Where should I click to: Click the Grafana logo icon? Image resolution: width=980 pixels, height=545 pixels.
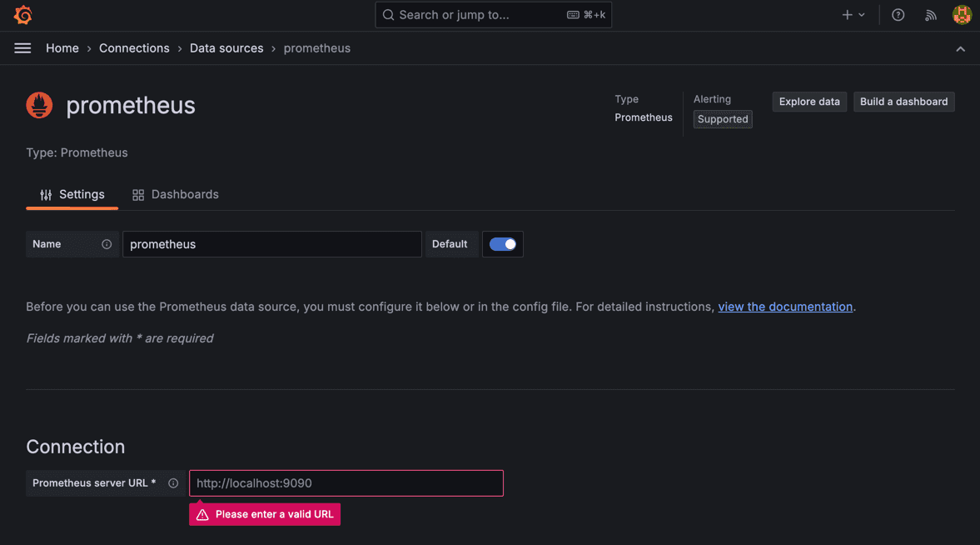[23, 15]
